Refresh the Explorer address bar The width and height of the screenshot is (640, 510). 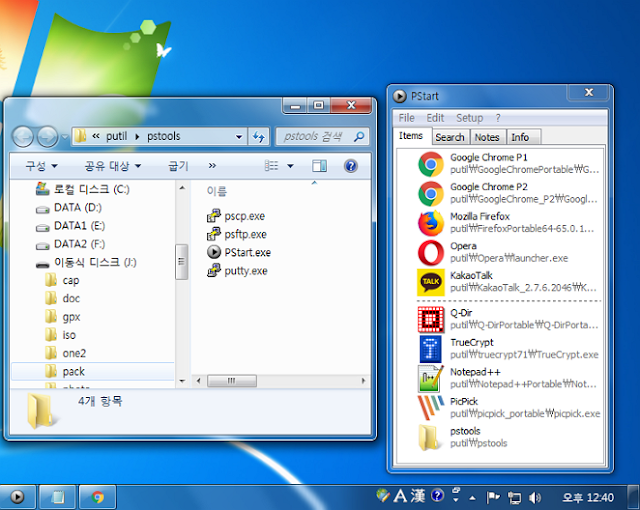point(259,137)
